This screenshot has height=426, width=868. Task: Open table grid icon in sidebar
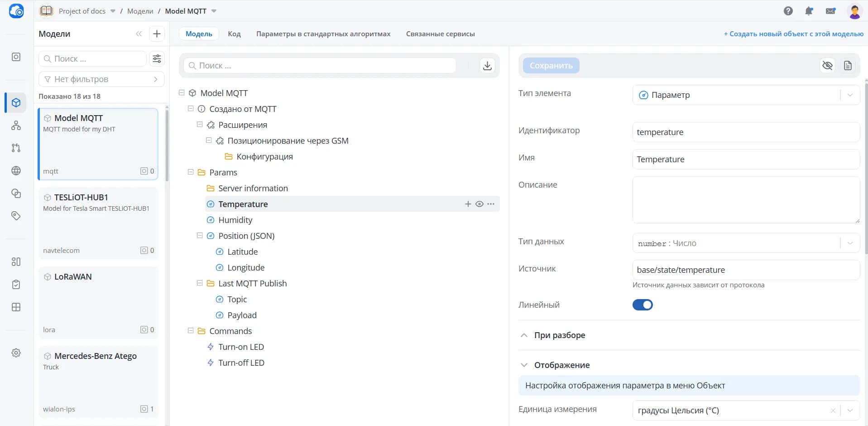click(x=16, y=307)
